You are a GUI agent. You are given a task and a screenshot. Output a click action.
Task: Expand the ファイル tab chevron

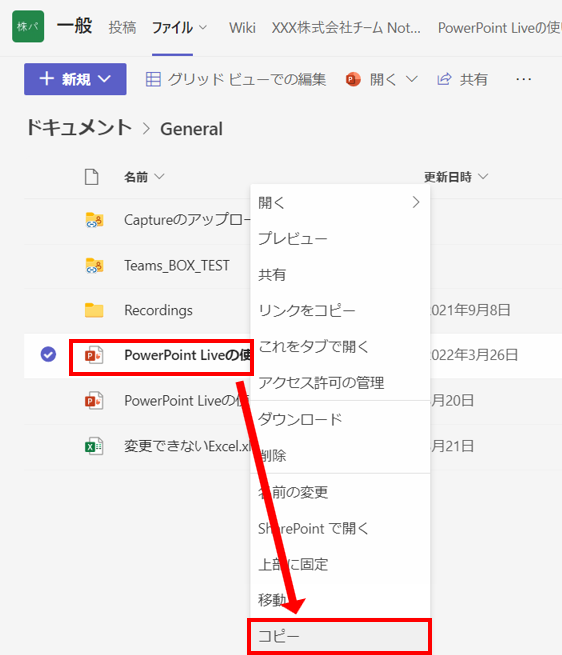[x=203, y=28]
